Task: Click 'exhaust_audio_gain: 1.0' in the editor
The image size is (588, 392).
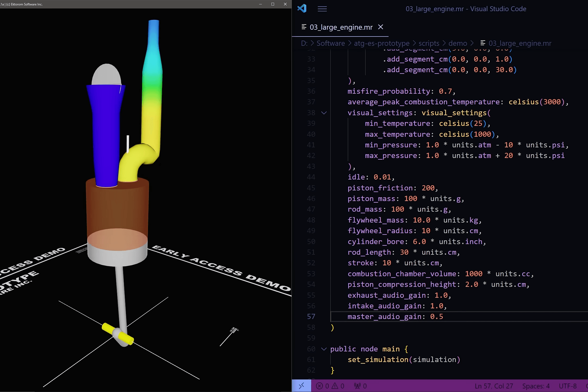Action: [x=399, y=295]
